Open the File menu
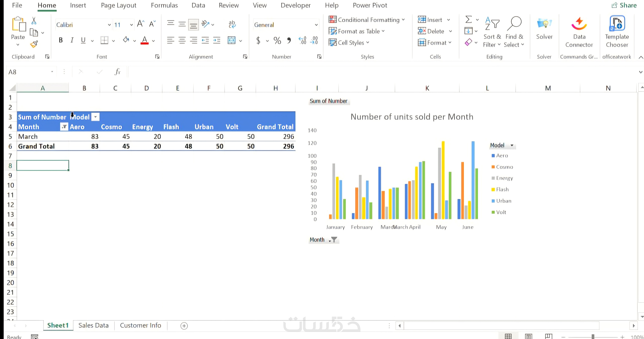 click(17, 5)
